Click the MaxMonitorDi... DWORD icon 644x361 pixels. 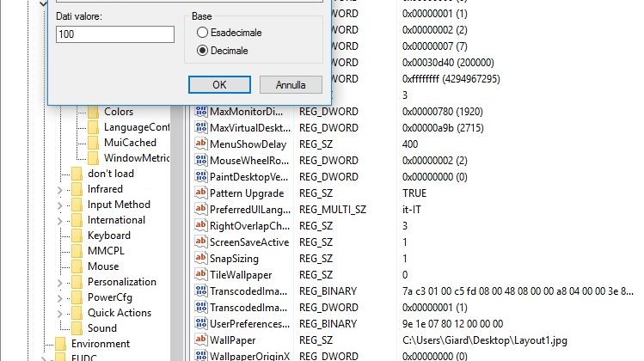(201, 111)
